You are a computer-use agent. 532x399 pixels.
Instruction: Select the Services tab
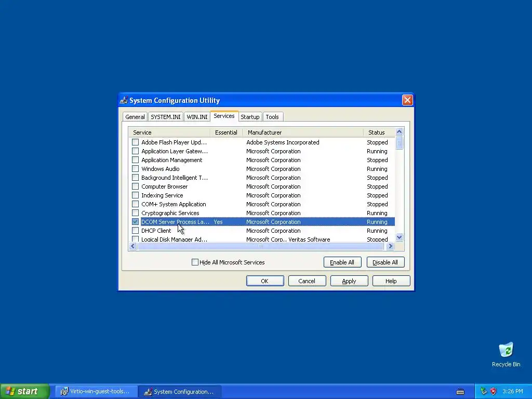224,116
